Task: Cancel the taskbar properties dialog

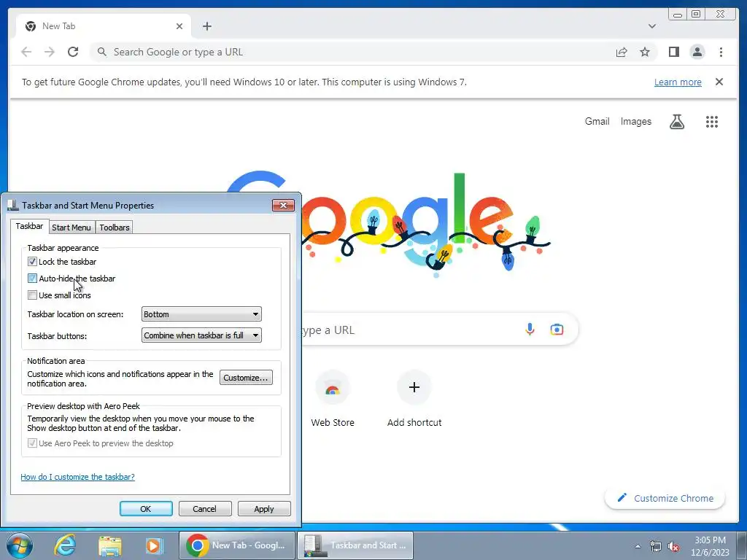Action: tap(205, 508)
